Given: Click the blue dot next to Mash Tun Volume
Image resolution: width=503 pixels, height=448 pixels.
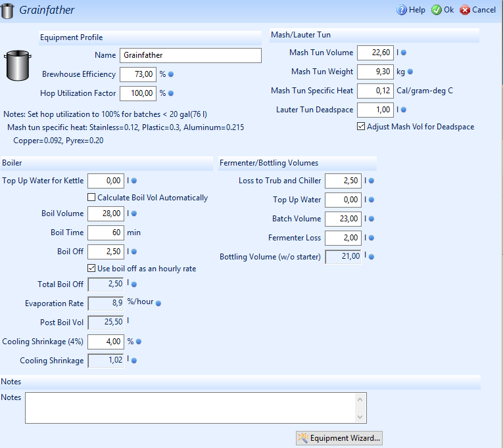Looking at the screenshot, I should click(404, 53).
